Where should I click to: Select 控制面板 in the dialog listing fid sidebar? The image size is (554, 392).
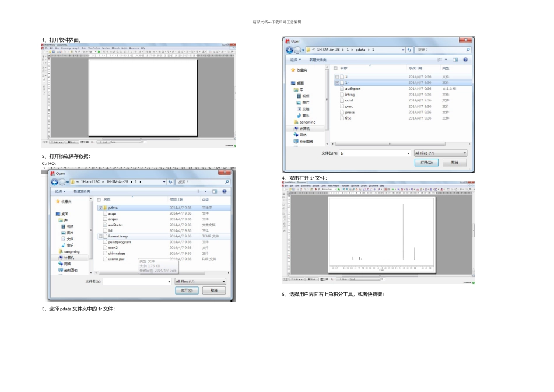[68, 270]
